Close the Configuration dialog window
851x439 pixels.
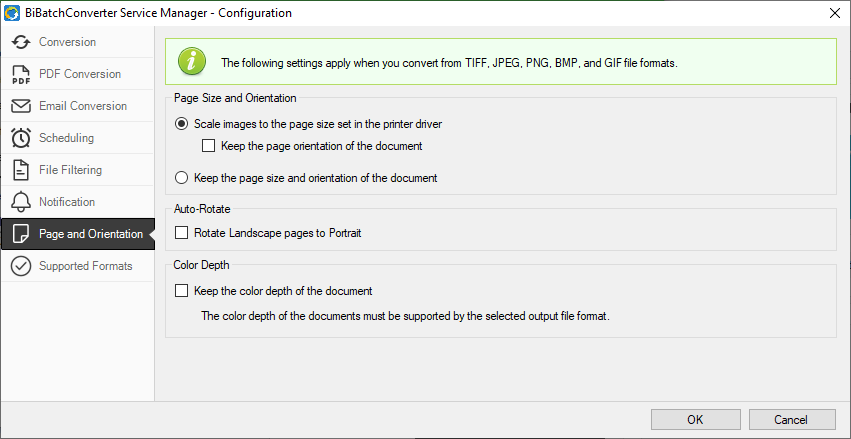pyautogui.click(x=835, y=13)
